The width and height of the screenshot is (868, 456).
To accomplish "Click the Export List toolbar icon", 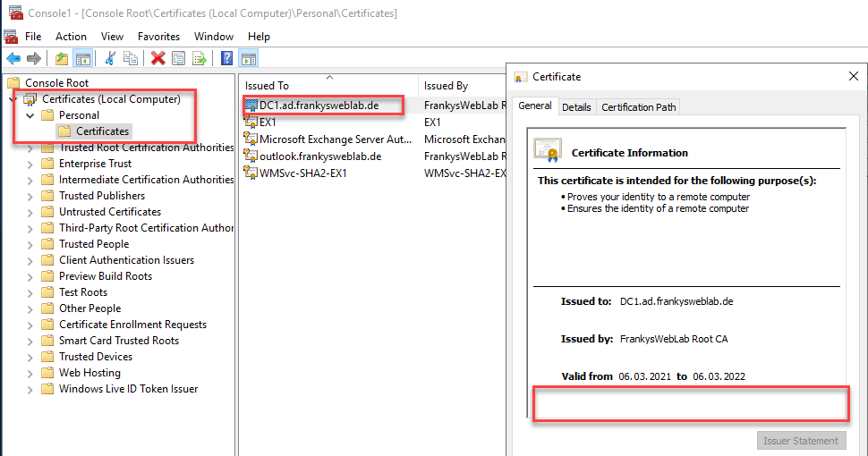I will (x=200, y=58).
